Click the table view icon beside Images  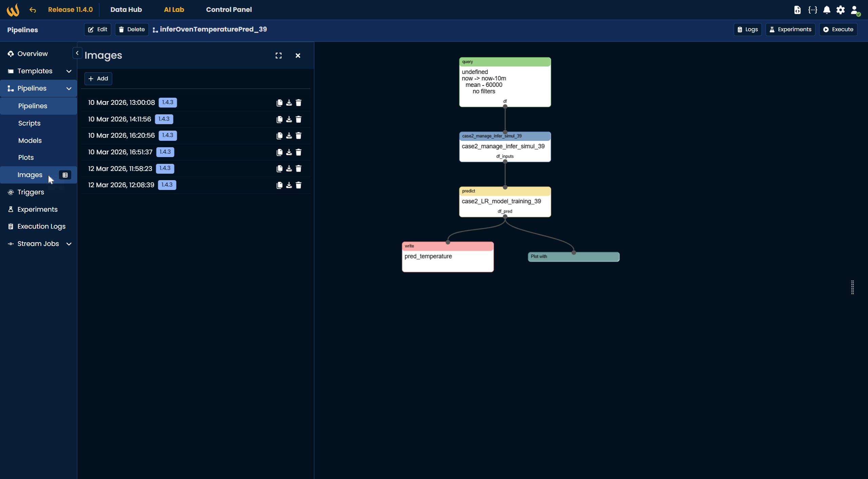65,175
